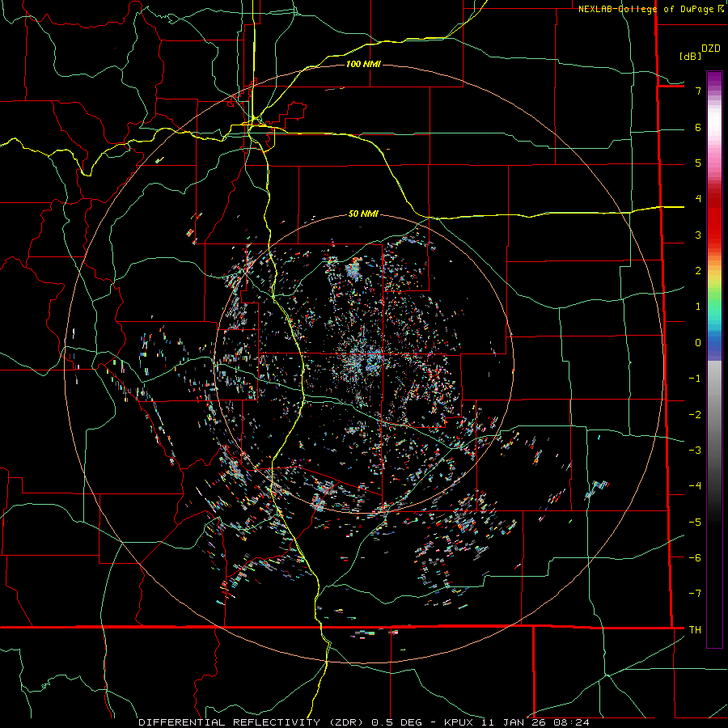Click the "5" value on the dB scale
Image resolution: width=728 pixels, height=728 pixels.
(x=698, y=163)
